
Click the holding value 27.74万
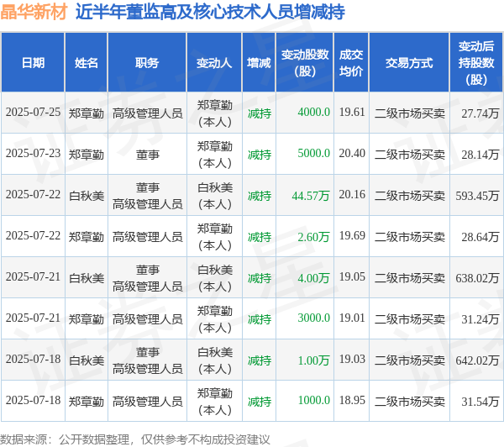[480, 113]
